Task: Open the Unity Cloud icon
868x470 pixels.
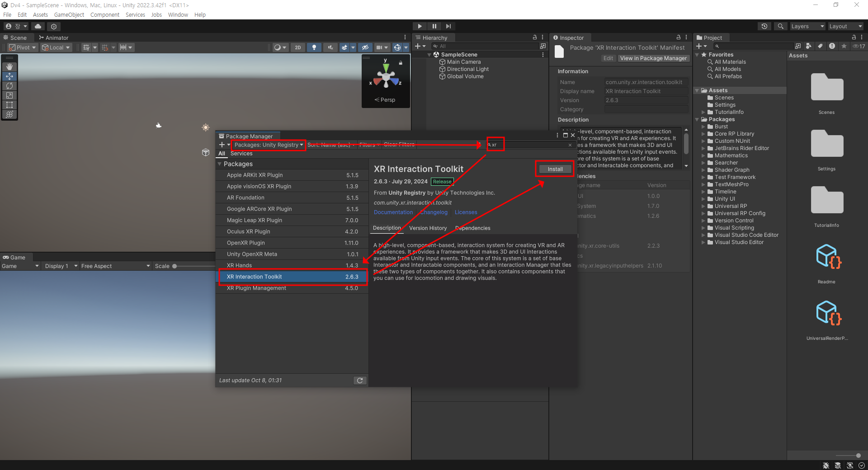Action: [x=38, y=26]
